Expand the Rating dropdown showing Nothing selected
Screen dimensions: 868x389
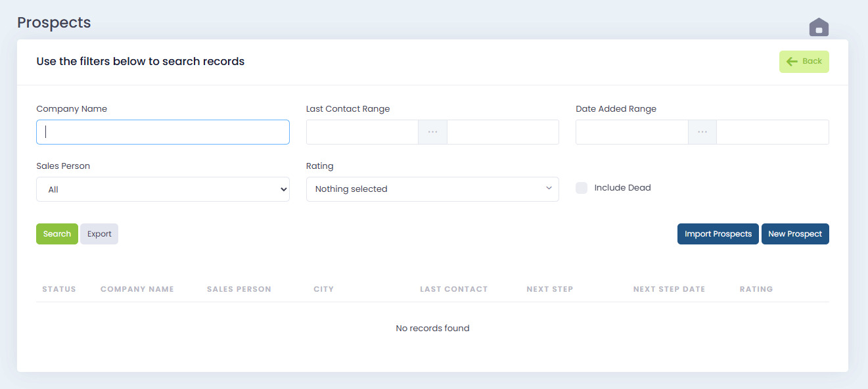tap(432, 189)
